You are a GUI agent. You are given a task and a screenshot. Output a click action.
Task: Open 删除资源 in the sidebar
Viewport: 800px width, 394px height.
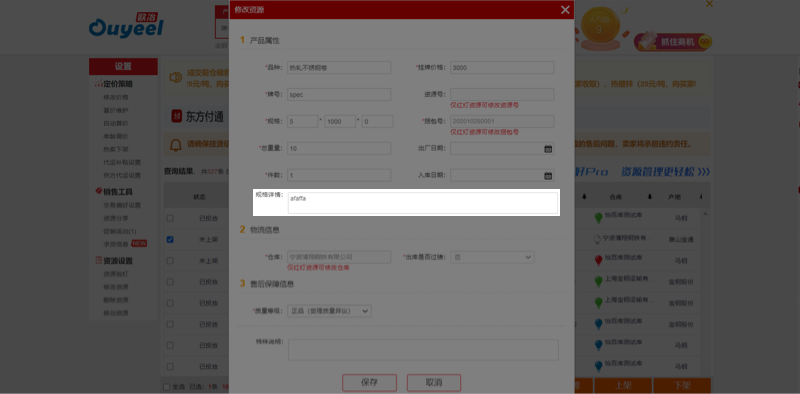click(x=116, y=300)
